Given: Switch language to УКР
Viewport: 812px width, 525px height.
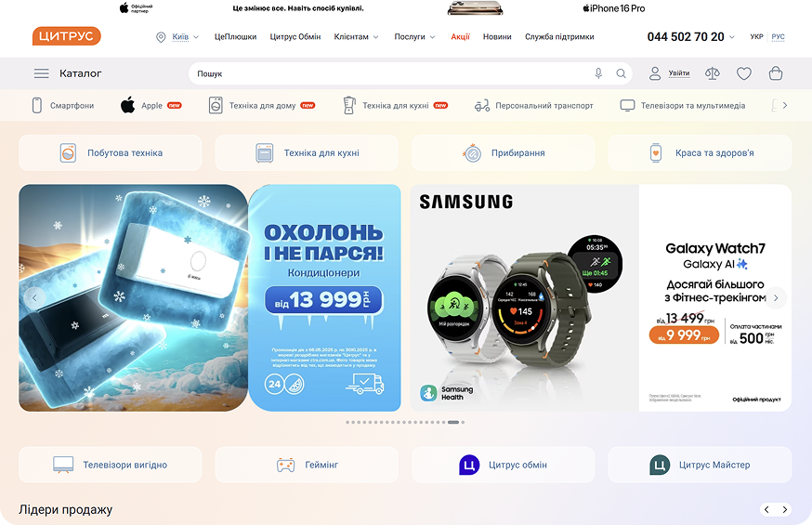Looking at the screenshot, I should point(756,37).
